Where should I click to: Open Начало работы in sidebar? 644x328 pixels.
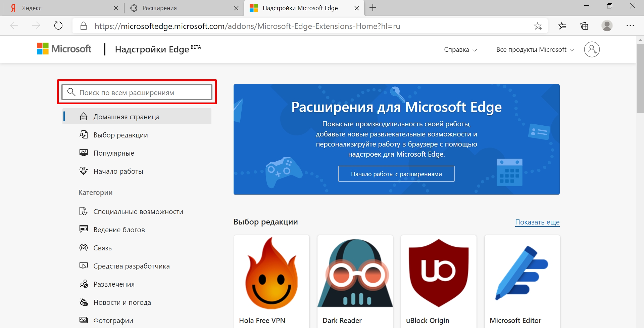coord(118,171)
